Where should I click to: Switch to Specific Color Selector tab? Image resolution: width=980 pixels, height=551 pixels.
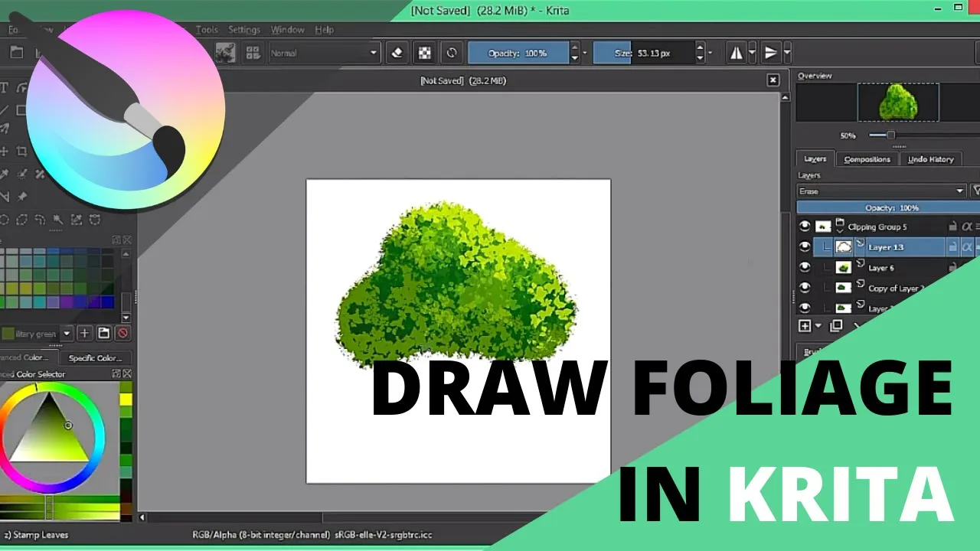(x=95, y=357)
